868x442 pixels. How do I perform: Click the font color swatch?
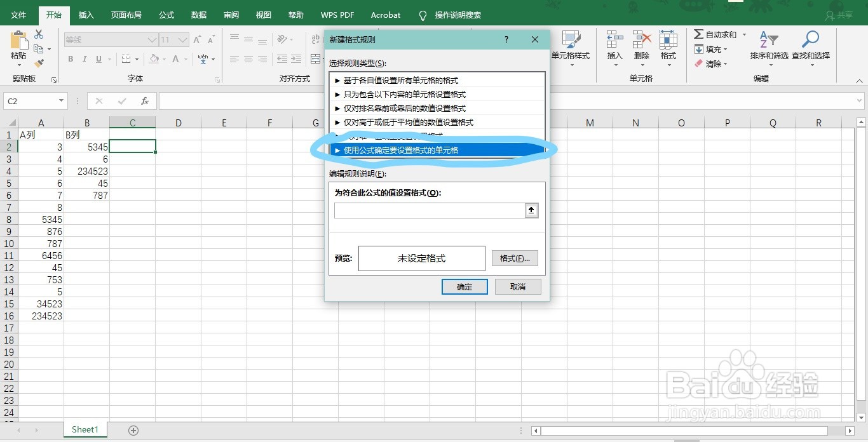(176, 59)
